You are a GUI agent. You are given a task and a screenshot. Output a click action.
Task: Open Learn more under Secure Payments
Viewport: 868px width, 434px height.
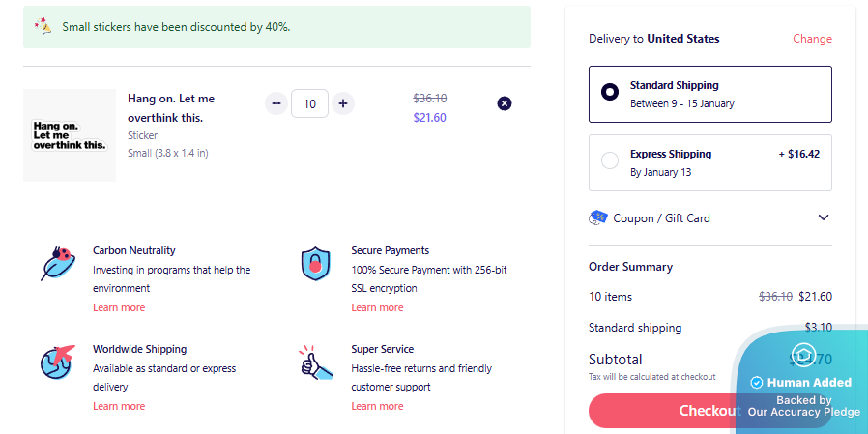point(377,307)
